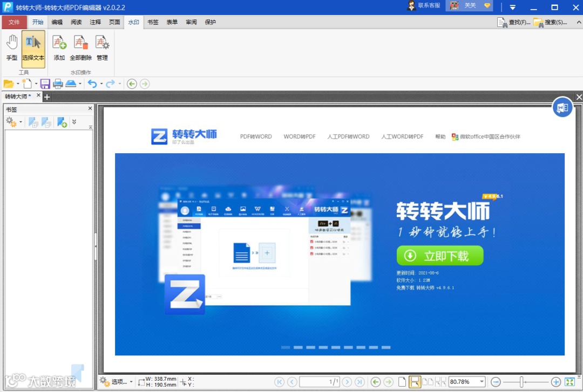Click the green back arrow in status bar
Screen dimensions: 583x392
[376, 382]
